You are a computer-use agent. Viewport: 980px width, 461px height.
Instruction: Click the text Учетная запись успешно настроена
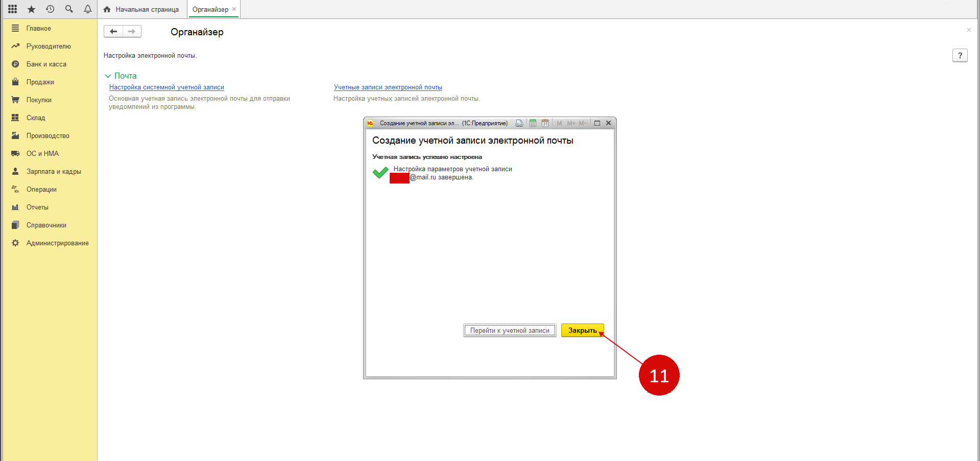coord(427,157)
